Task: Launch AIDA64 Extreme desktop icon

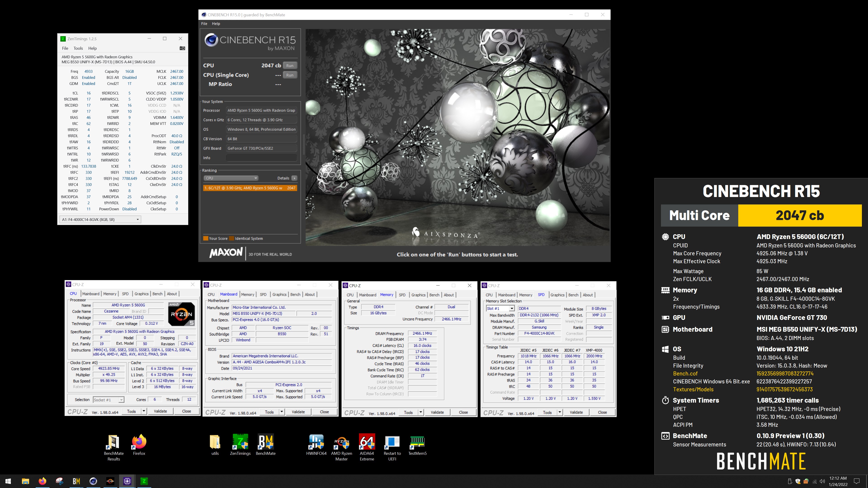Action: click(367, 447)
